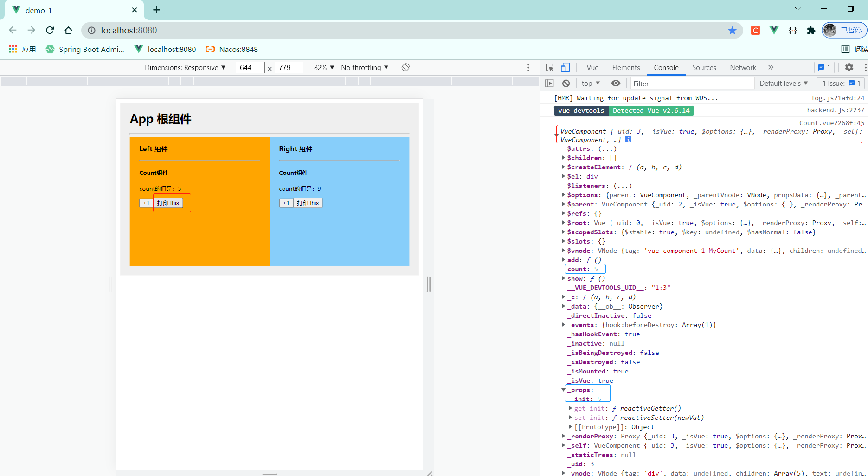This screenshot has height=476, width=868.
Task: Toggle the console sidebar panel icon
Action: (x=549, y=84)
